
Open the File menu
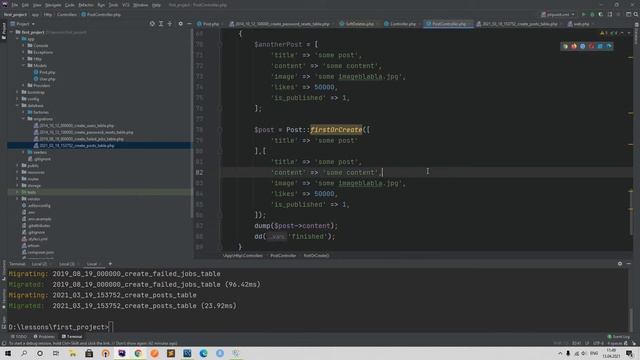tap(15, 5)
